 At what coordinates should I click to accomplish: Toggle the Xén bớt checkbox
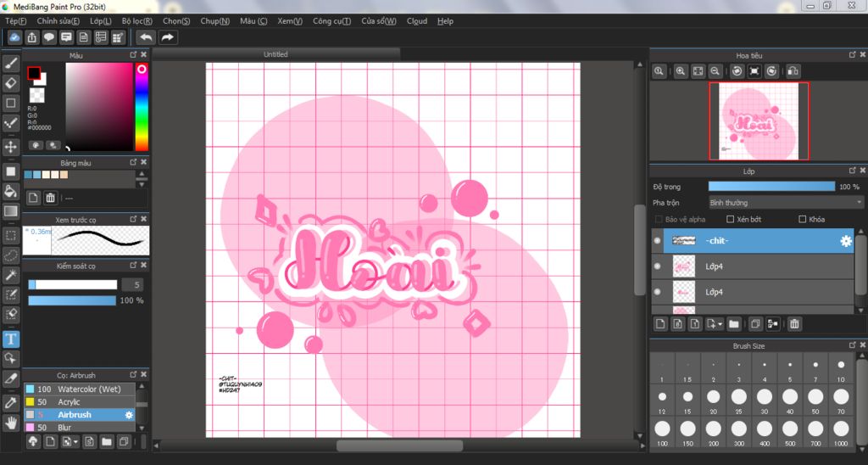tap(730, 220)
